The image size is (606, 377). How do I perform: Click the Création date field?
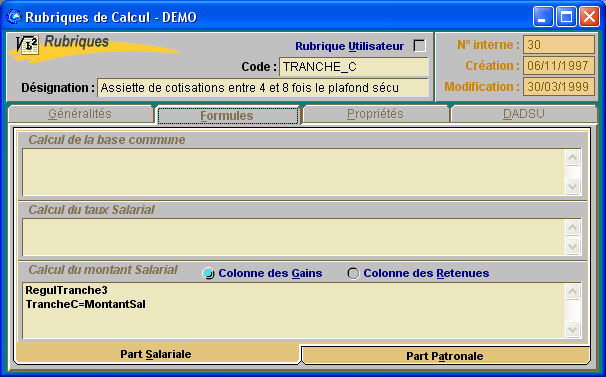559,66
